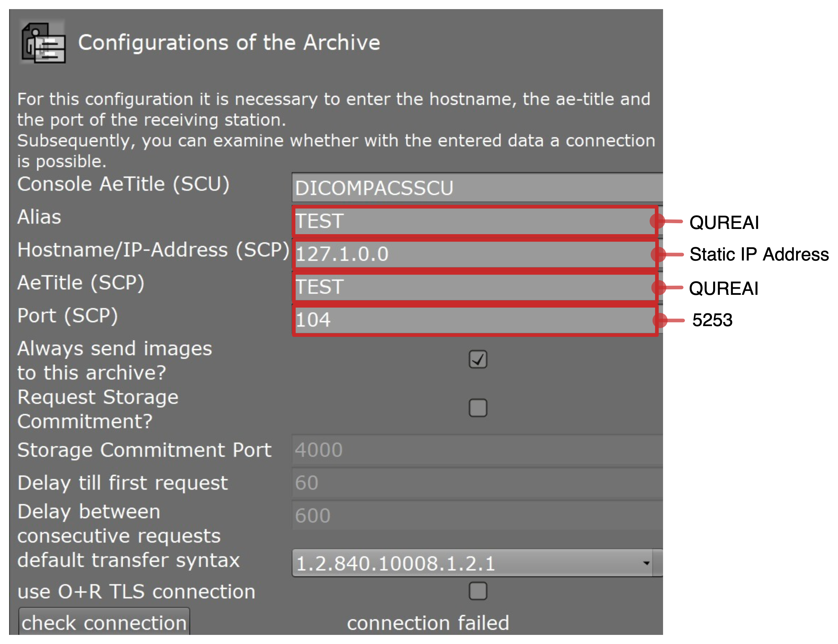Click the Storage Commitment Port field
838x644 pixels.
[477, 450]
